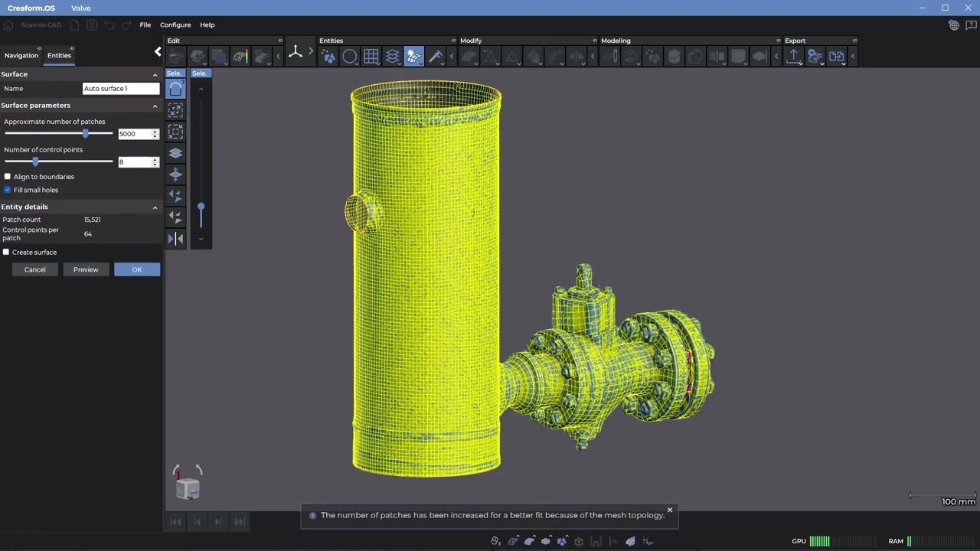Select the first Sele. toolbar tab
This screenshot has width=980, height=551.
click(175, 73)
